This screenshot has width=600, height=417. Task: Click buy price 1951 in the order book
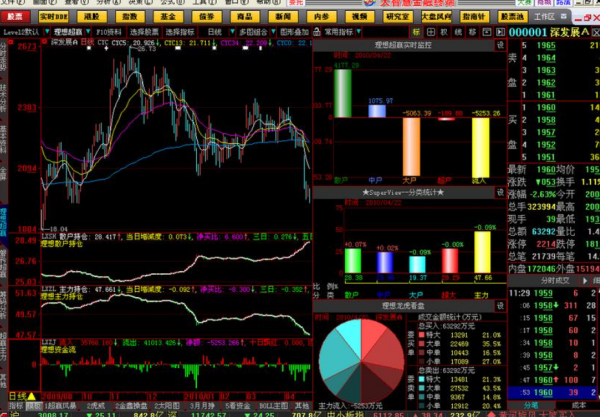pyautogui.click(x=546, y=157)
